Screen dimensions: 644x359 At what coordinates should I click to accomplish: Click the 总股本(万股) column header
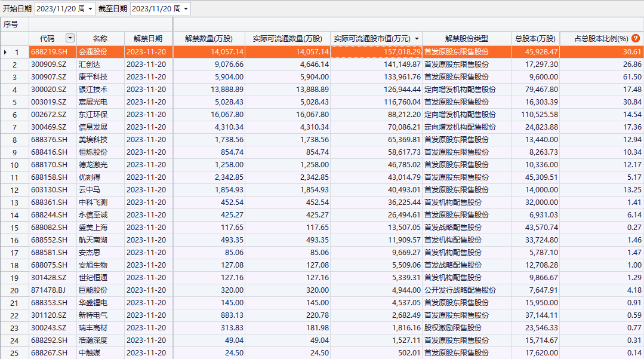(x=535, y=38)
